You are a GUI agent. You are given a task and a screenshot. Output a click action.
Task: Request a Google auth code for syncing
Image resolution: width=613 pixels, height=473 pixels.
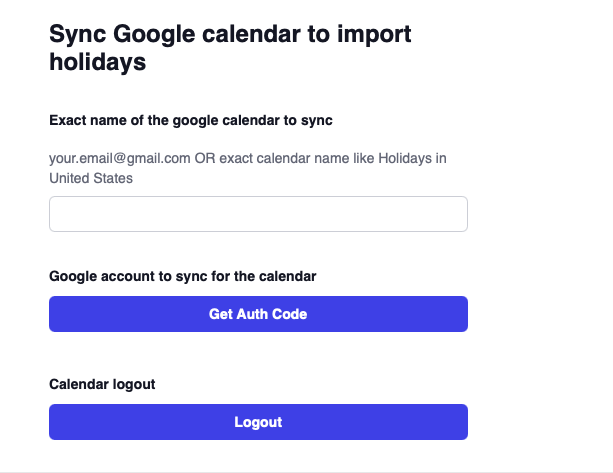[258, 314]
